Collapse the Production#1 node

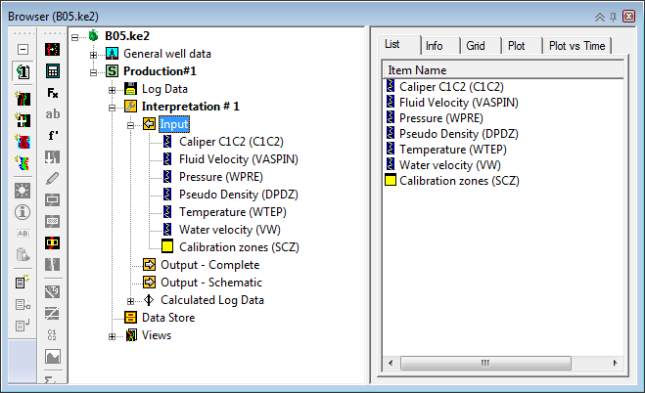93,73
